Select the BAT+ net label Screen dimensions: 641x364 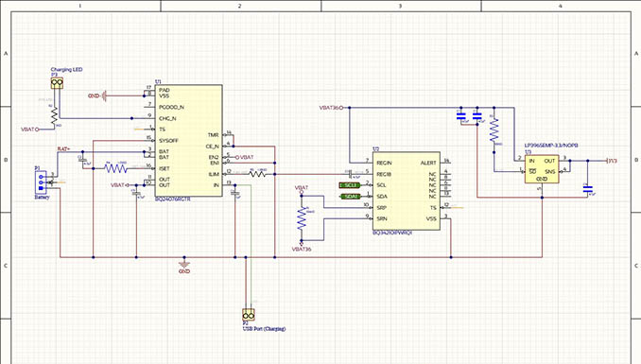pyautogui.click(x=63, y=149)
